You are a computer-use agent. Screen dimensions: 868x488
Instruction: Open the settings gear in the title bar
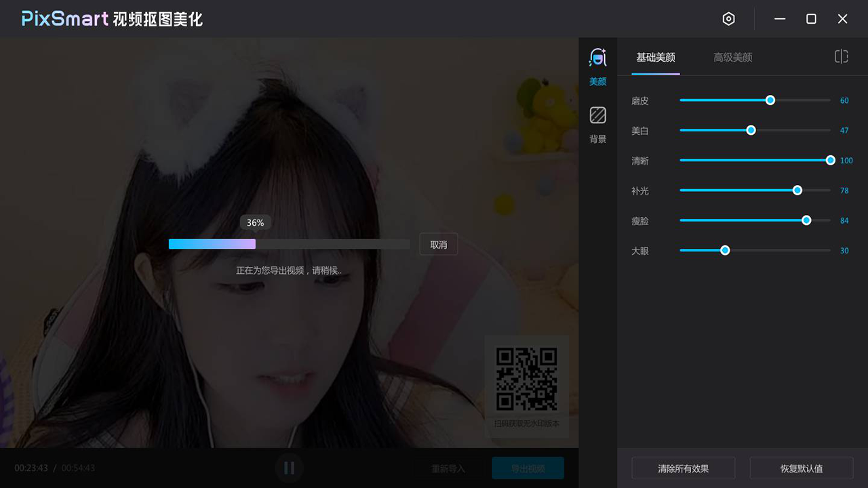728,19
